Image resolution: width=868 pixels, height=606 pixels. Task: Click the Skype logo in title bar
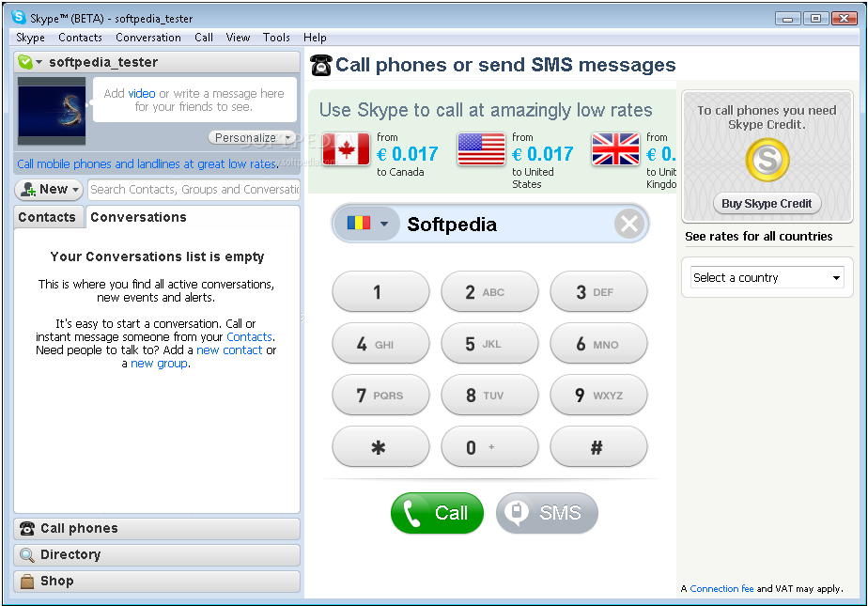click(x=19, y=17)
